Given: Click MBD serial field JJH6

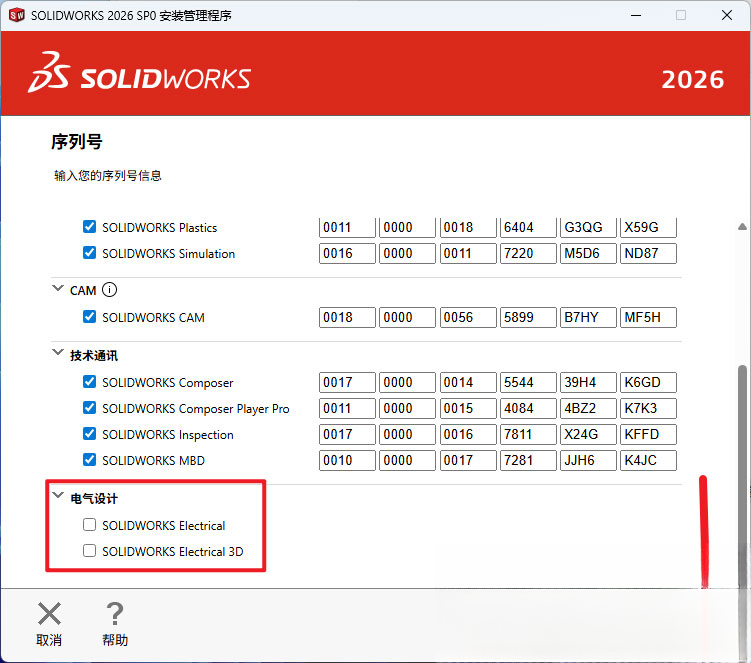Looking at the screenshot, I should click(x=588, y=460).
